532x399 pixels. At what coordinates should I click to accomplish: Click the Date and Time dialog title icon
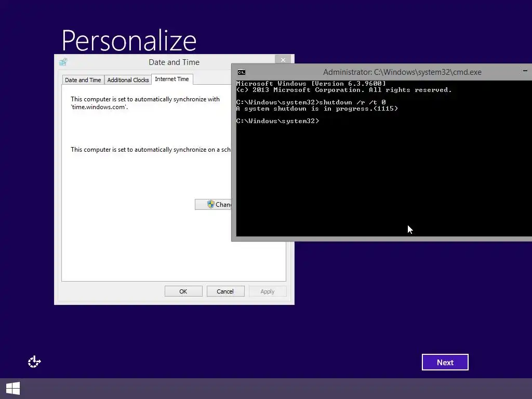[63, 62]
